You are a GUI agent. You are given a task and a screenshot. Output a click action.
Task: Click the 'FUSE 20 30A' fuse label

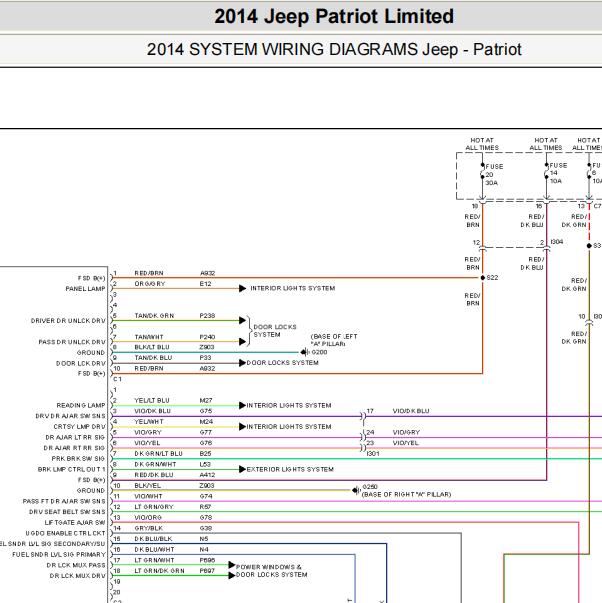[x=494, y=175]
